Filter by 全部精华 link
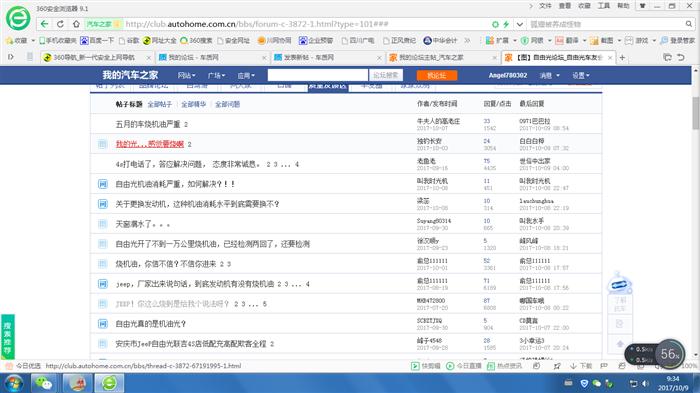Image resolution: width=700 pixels, height=393 pixels. tap(193, 105)
